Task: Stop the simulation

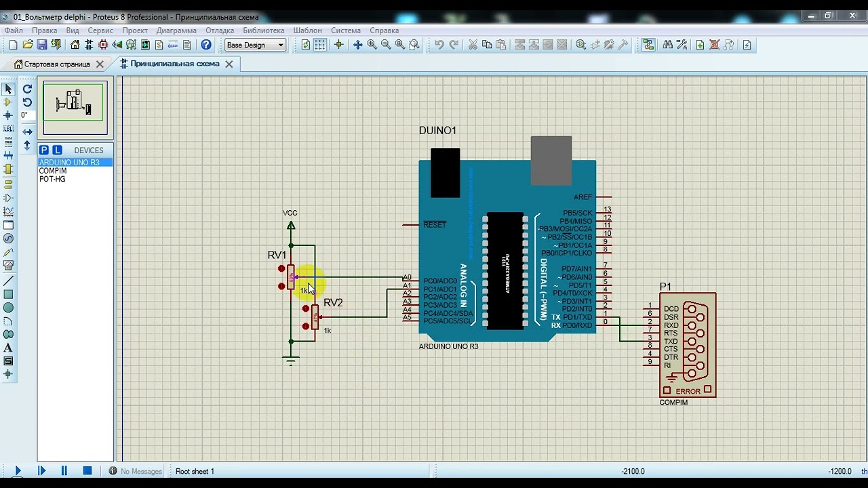Action: tap(87, 471)
